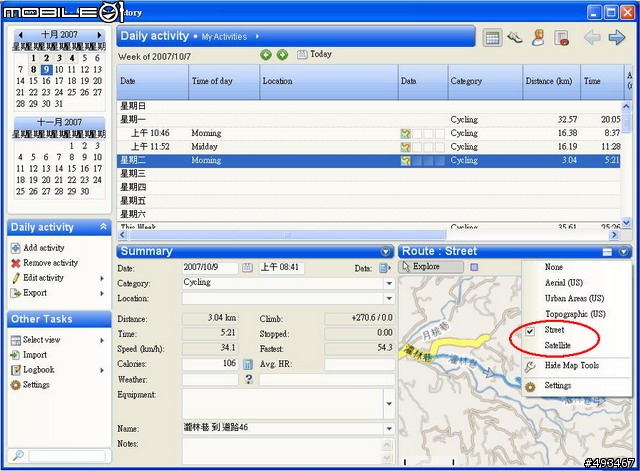Open the calendar view icon in top toolbar
The width and height of the screenshot is (640, 471).
pyautogui.click(x=492, y=38)
